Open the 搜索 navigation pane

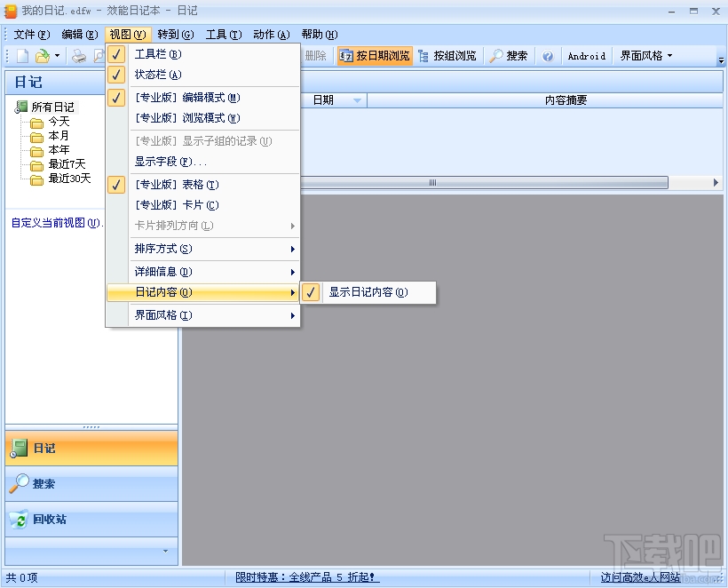click(91, 483)
